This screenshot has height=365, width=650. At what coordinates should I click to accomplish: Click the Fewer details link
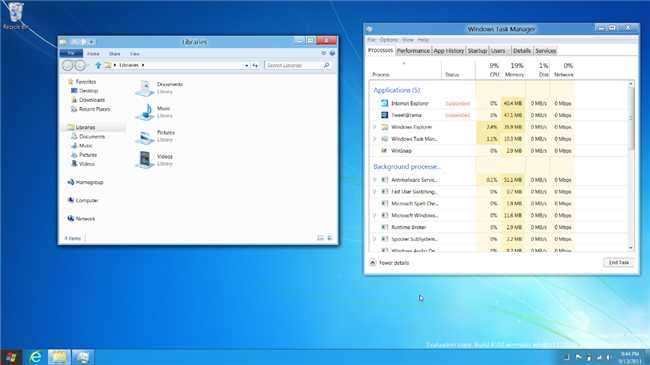(x=394, y=263)
